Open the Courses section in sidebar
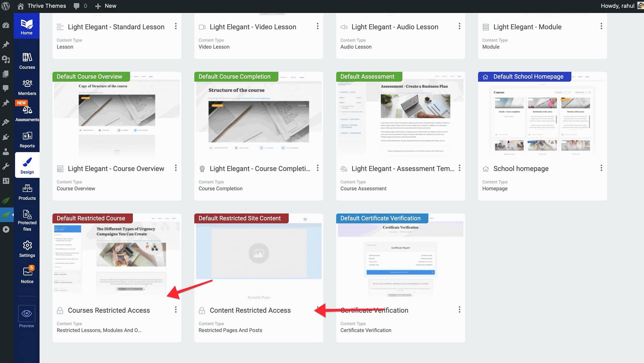 click(x=27, y=61)
